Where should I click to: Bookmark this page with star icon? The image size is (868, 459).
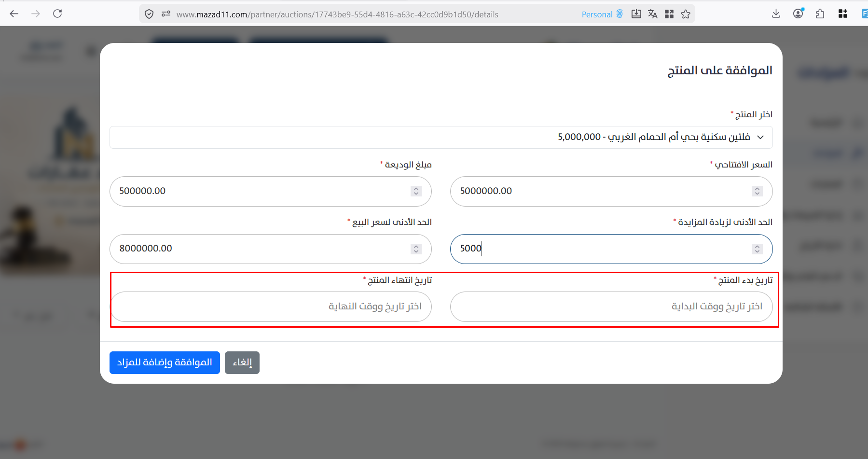(x=686, y=14)
